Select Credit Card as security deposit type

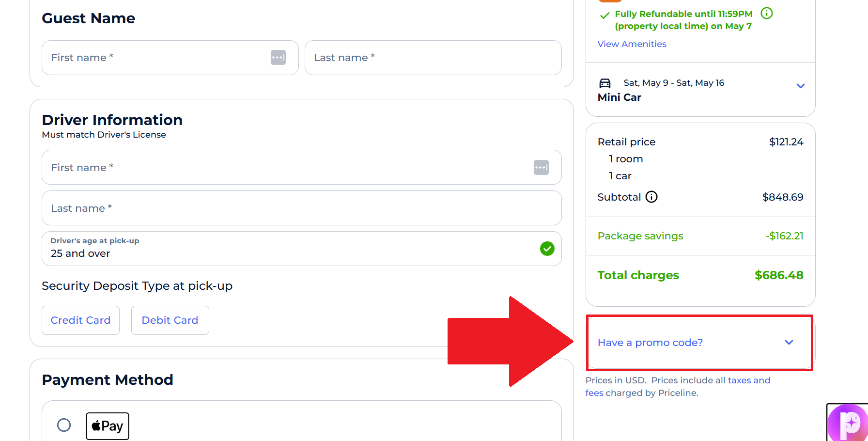coord(80,320)
